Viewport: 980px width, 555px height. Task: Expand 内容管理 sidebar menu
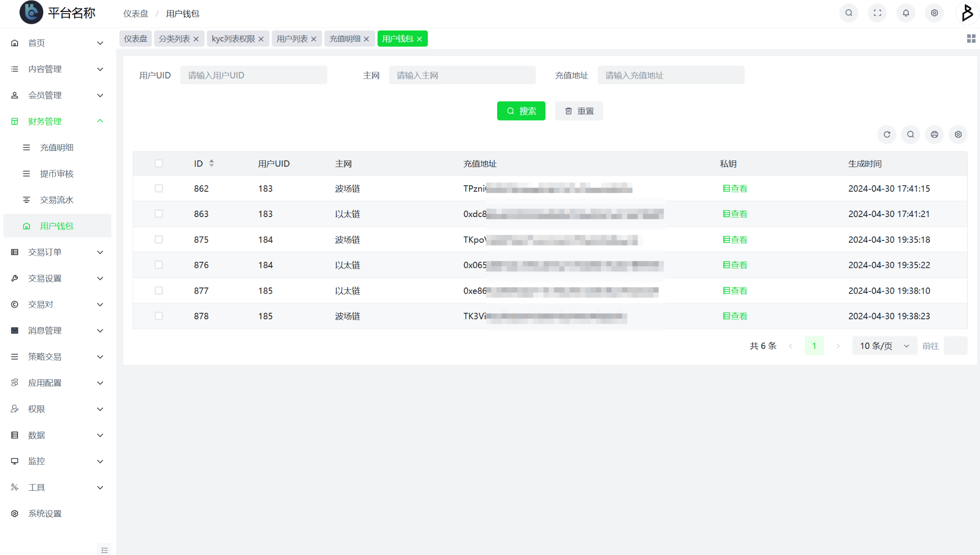57,69
